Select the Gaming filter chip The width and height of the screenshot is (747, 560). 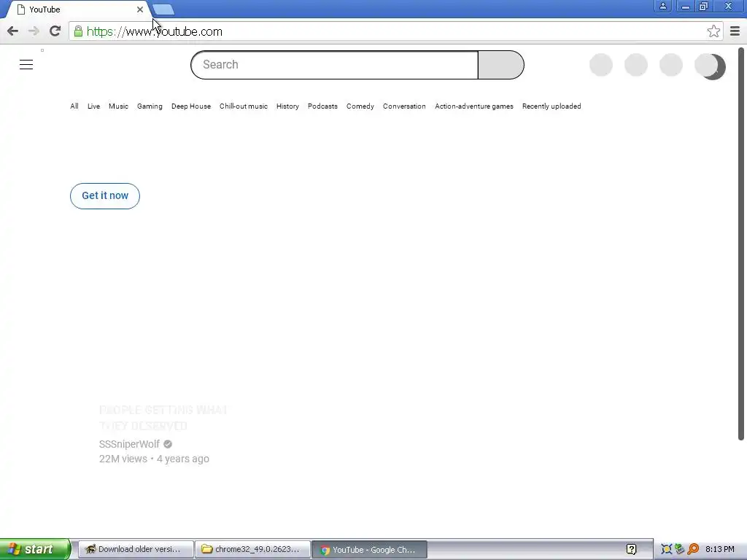point(150,106)
